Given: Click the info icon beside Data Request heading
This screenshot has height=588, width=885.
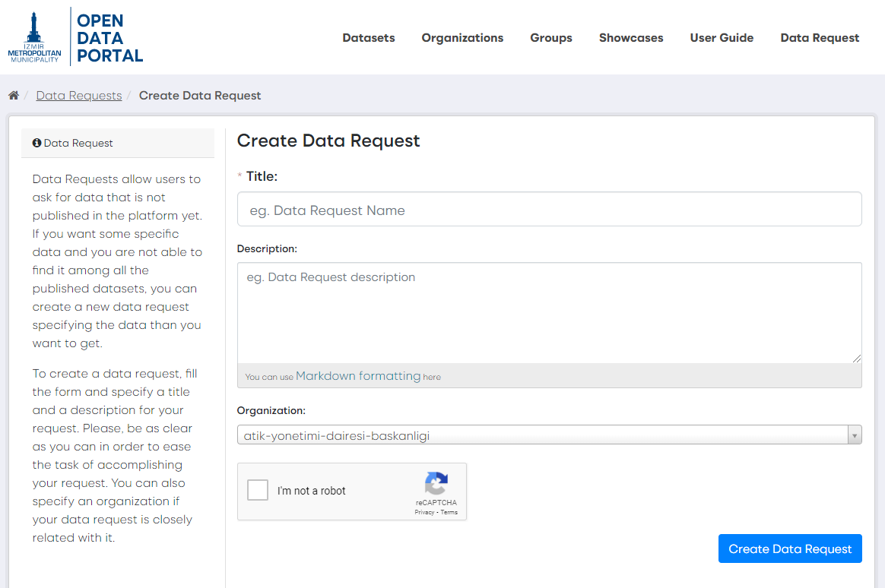Looking at the screenshot, I should point(36,143).
